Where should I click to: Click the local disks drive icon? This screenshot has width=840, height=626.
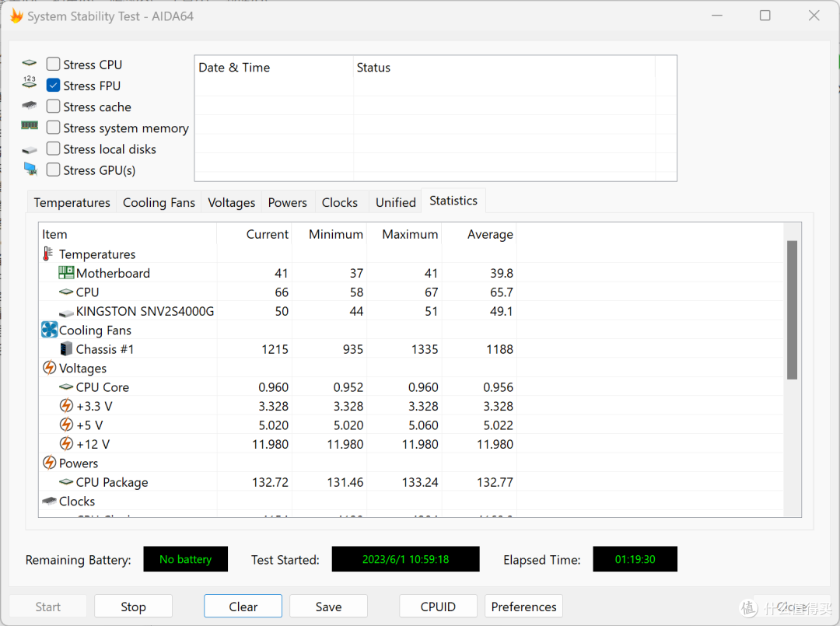(30, 150)
